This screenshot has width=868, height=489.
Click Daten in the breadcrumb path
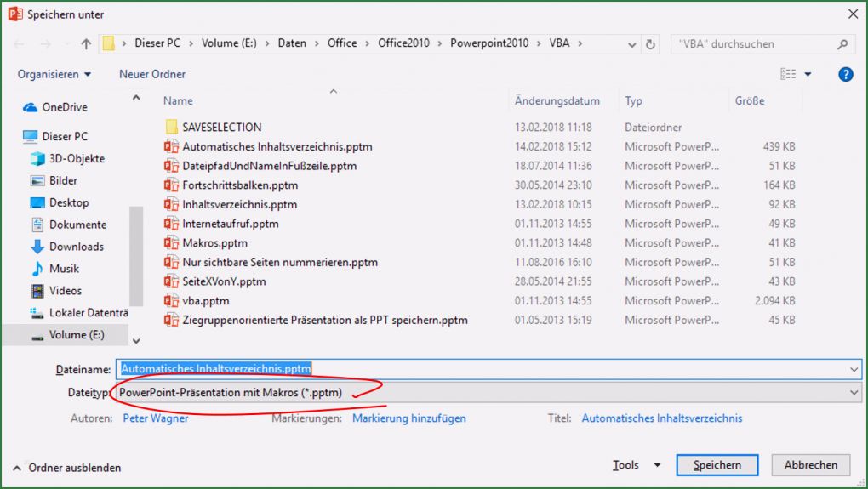pos(292,43)
